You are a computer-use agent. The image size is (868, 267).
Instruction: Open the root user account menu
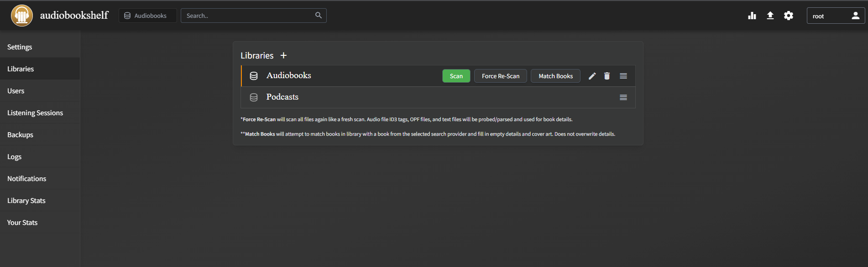click(x=836, y=16)
